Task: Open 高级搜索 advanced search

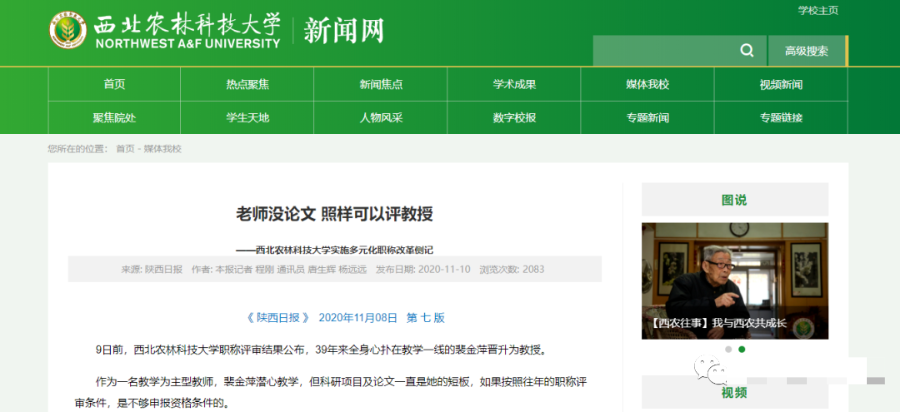Action: coord(806,51)
